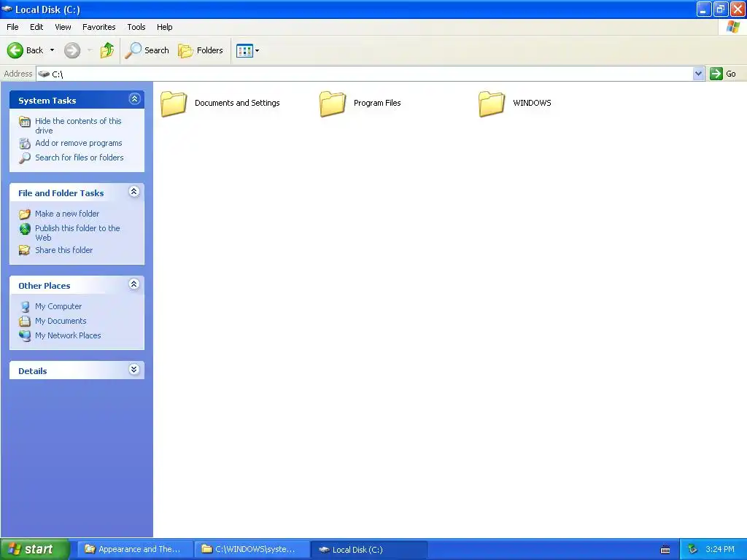Click the Make a new folder icon
The image size is (747, 560).
(25, 214)
